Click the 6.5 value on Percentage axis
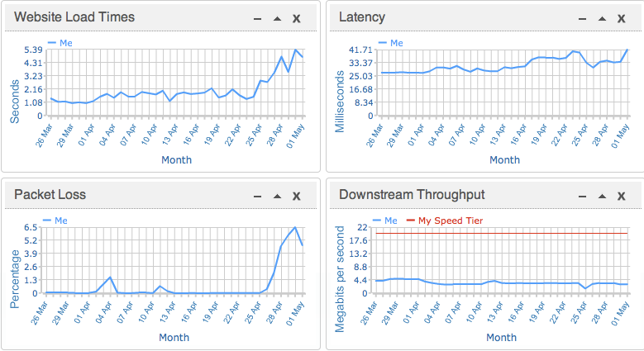Screen dimensions: 644x351 (31, 227)
